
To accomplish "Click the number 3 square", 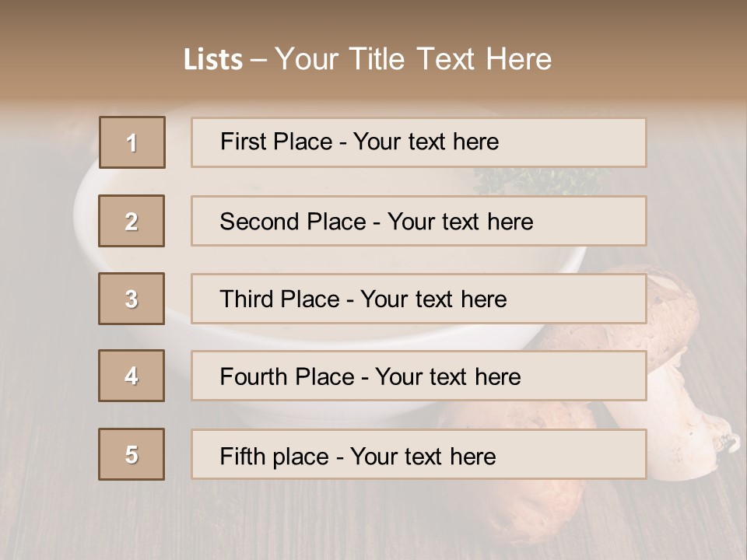I will [x=132, y=299].
